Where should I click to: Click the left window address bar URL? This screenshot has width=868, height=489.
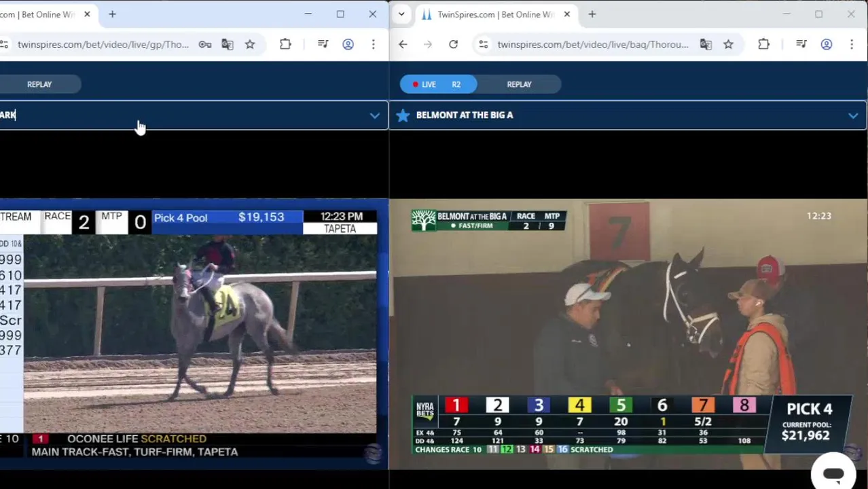coord(103,45)
